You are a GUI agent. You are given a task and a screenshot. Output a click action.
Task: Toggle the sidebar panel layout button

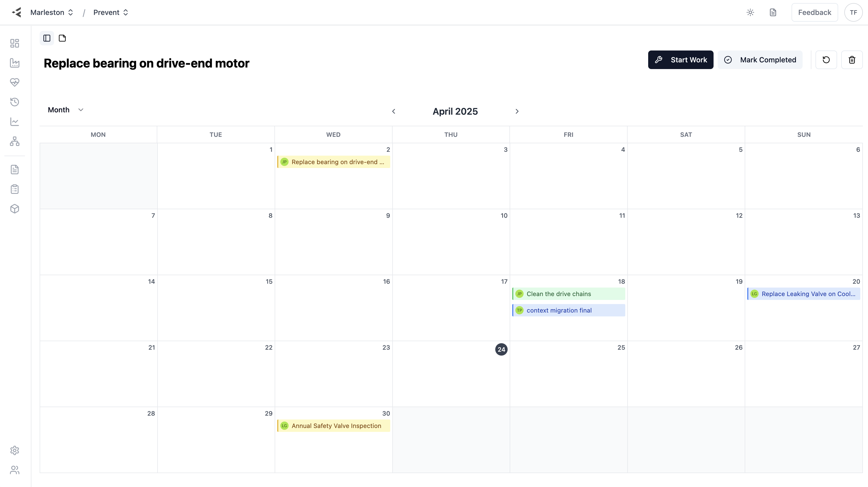click(x=47, y=38)
